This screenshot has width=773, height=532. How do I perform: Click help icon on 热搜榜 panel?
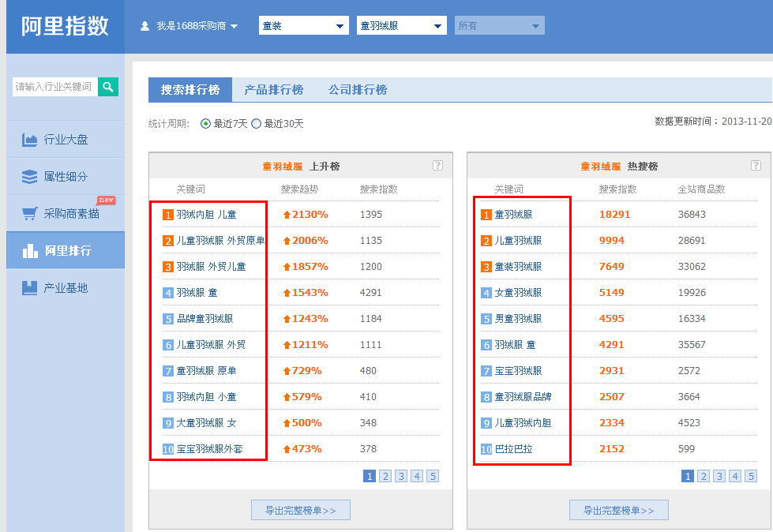click(756, 166)
